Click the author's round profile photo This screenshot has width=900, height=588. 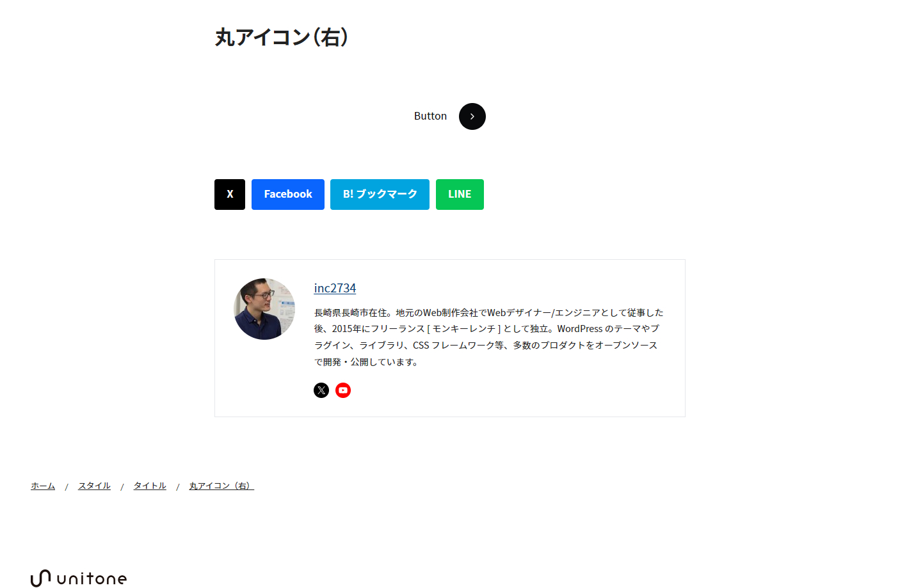(x=264, y=309)
